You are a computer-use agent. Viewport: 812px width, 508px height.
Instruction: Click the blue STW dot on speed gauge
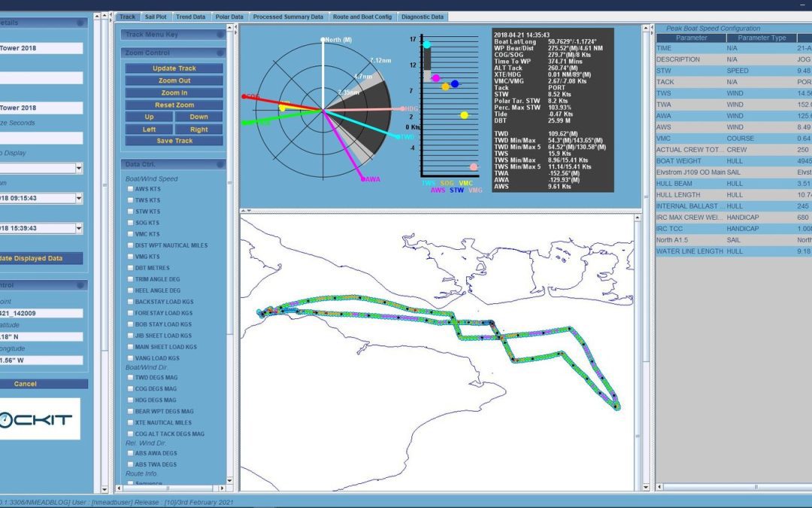pos(455,84)
